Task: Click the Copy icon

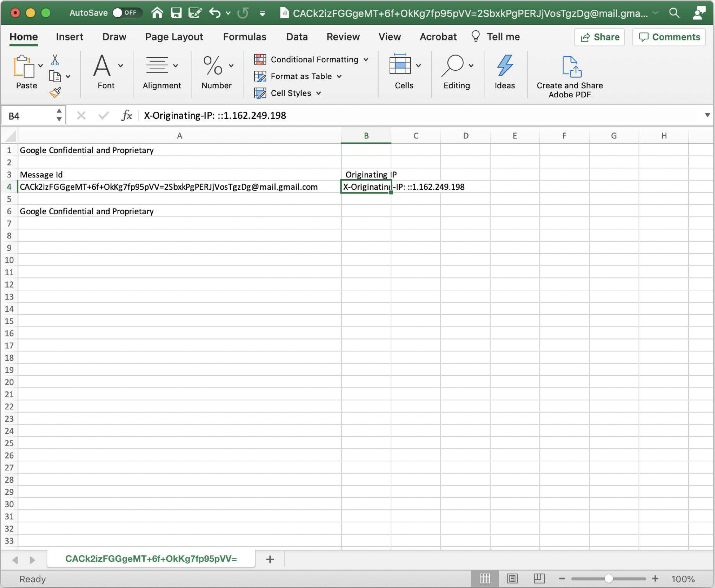Action: pyautogui.click(x=54, y=76)
